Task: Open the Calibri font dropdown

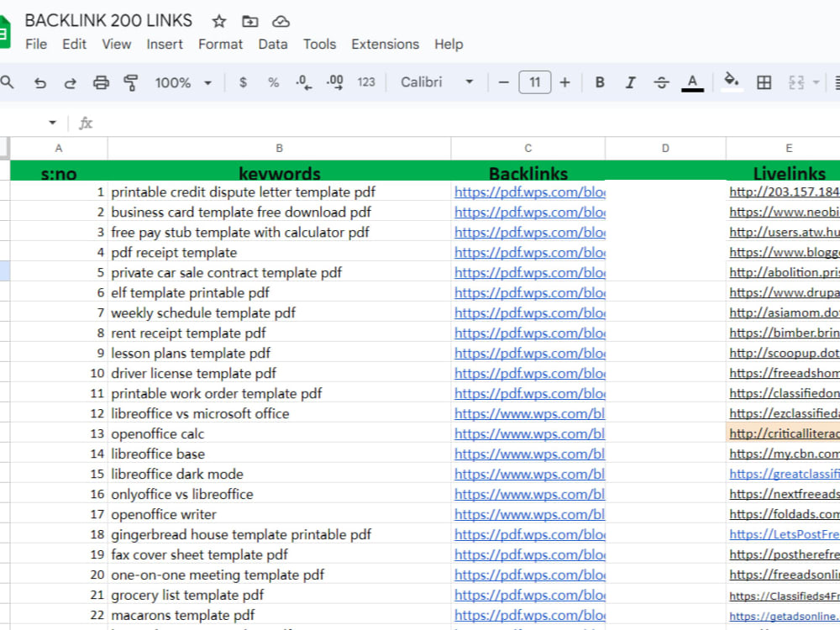Action: tap(437, 82)
